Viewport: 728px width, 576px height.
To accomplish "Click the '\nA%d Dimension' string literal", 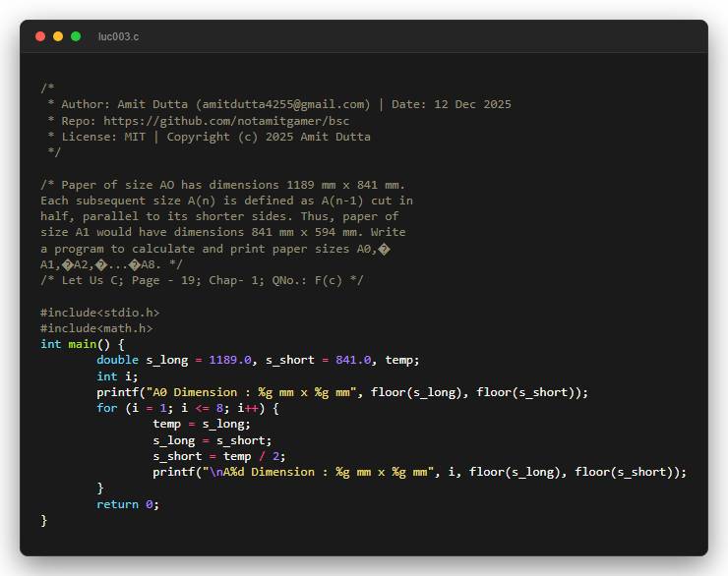I will tap(318, 472).
